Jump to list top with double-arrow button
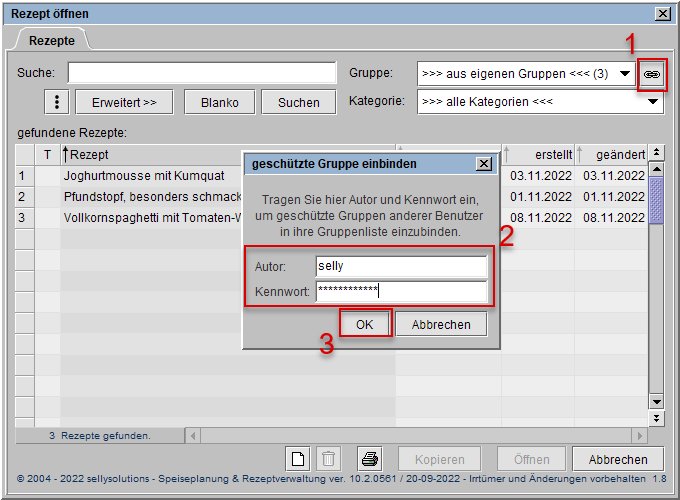680x500 pixels. [x=656, y=153]
